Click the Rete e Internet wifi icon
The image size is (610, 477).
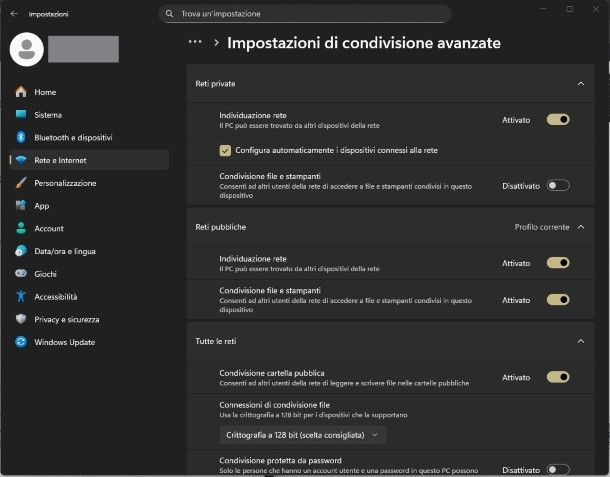coord(21,160)
